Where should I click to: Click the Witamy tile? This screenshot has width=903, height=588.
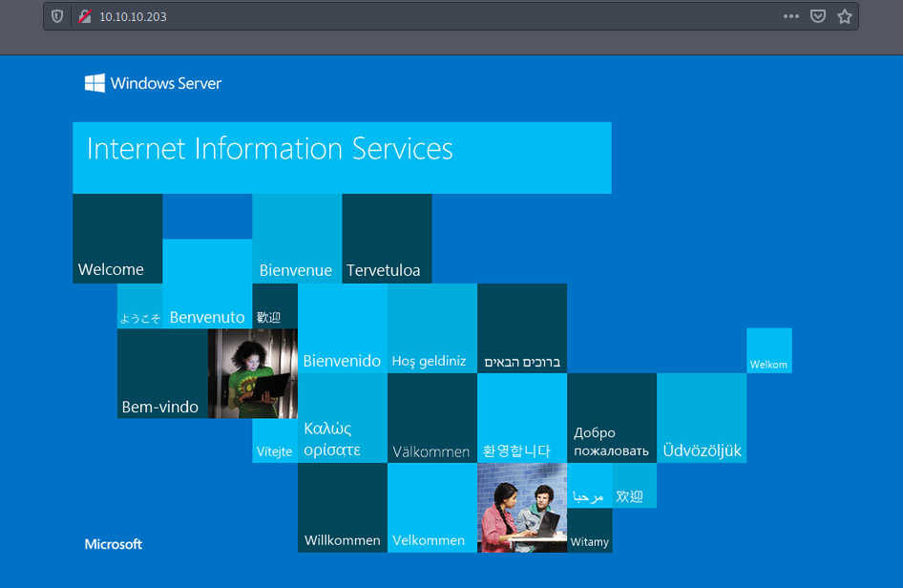(590, 530)
